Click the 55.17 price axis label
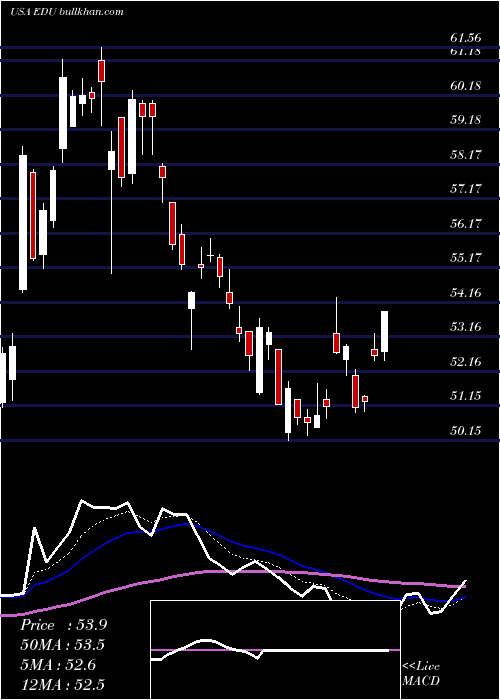500x700 pixels. click(x=466, y=258)
